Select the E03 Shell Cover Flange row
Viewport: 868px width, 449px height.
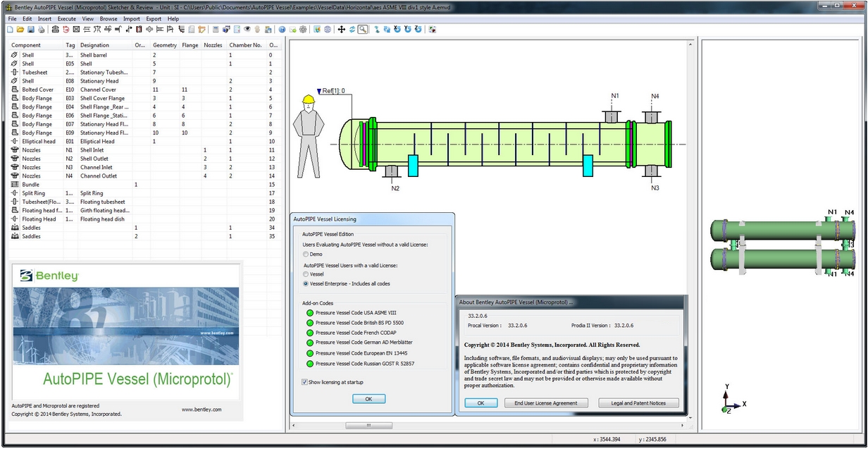pyautogui.click(x=144, y=98)
